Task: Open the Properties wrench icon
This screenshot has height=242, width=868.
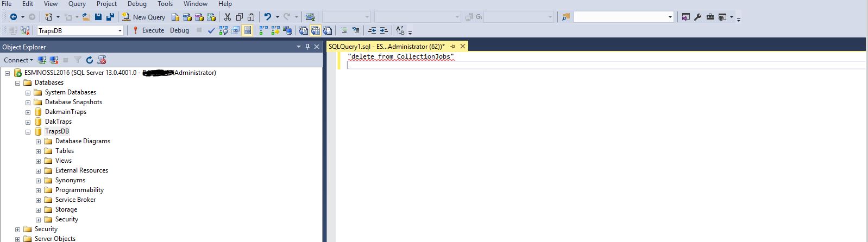Action: [697, 17]
